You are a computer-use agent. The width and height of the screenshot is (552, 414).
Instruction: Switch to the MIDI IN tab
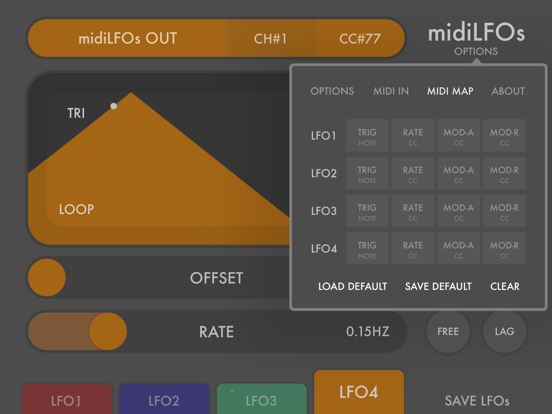click(391, 91)
